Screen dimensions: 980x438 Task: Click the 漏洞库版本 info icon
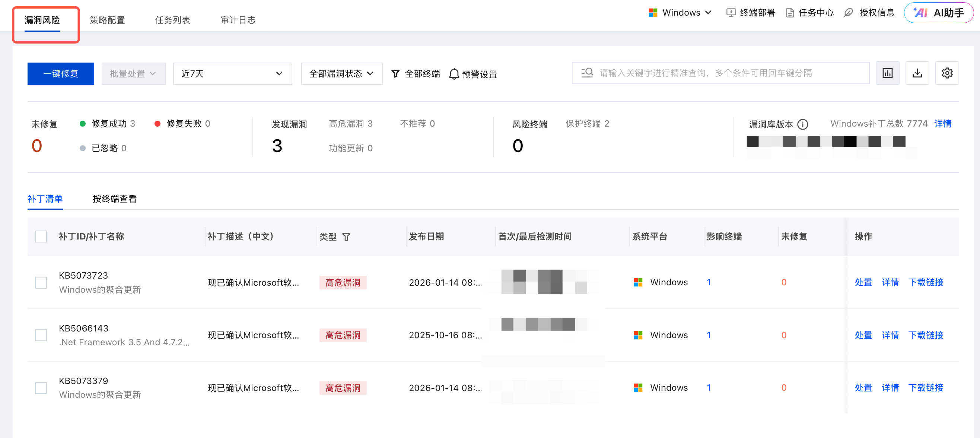point(802,124)
